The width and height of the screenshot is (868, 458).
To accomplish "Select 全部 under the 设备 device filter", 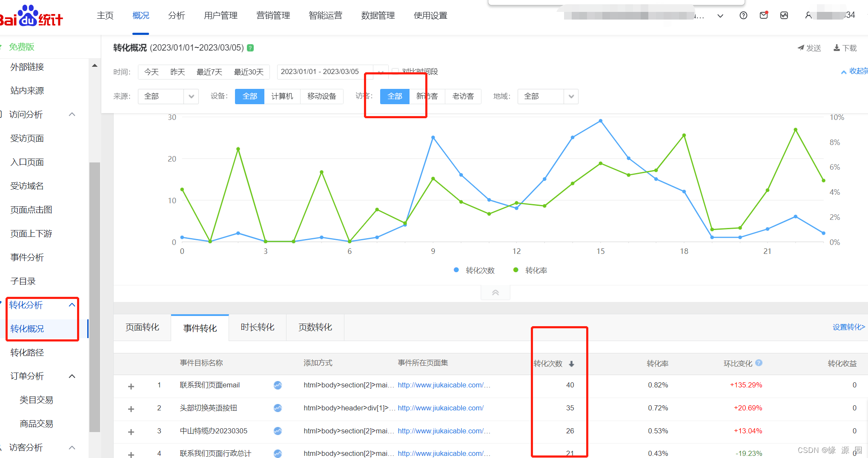I will [x=249, y=97].
